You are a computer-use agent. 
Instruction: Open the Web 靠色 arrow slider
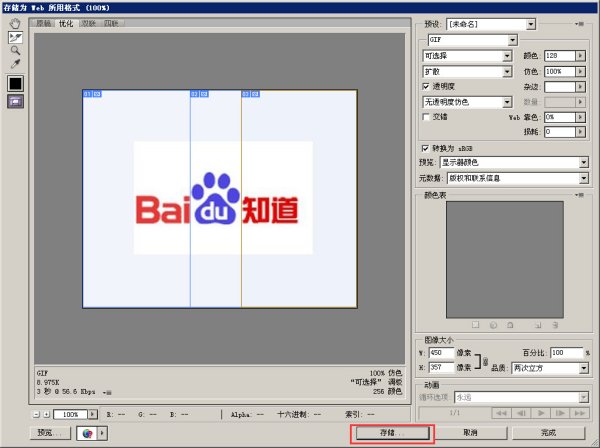[x=580, y=117]
